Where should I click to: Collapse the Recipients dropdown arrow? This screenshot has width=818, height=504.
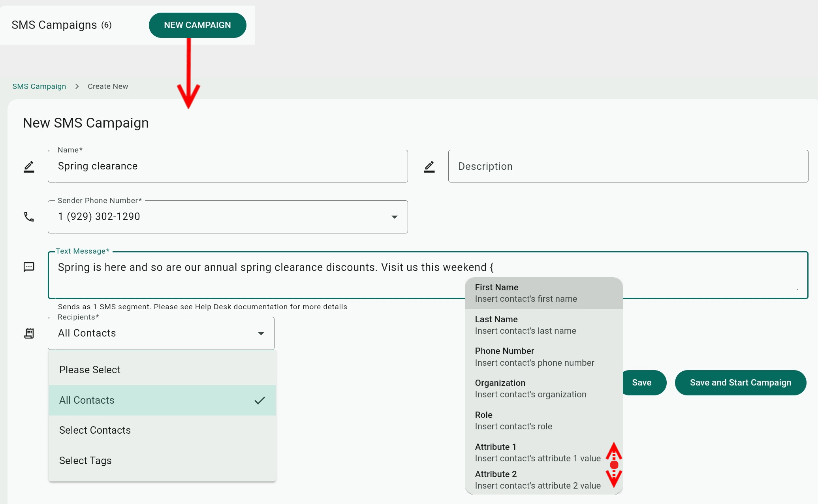[261, 333]
